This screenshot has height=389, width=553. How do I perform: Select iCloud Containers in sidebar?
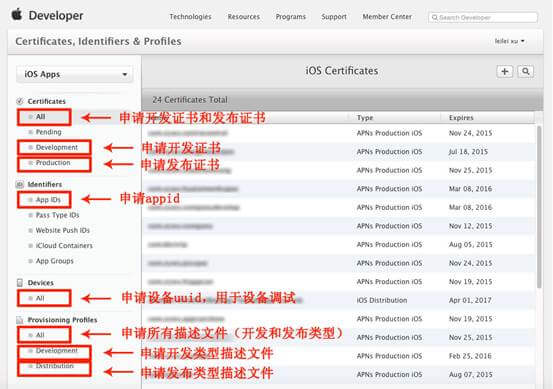coord(64,245)
